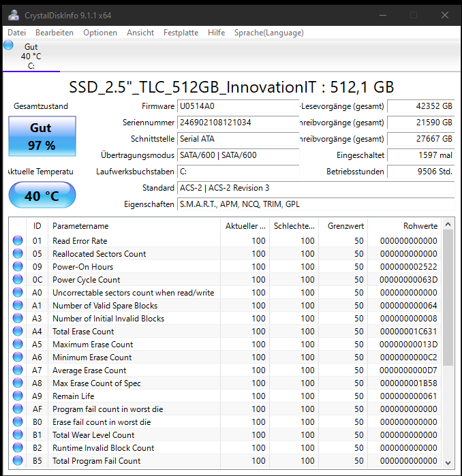Click the status orb of Runtime Invalid Block Count
Viewport: 462px width, 476px height.
coord(18,447)
